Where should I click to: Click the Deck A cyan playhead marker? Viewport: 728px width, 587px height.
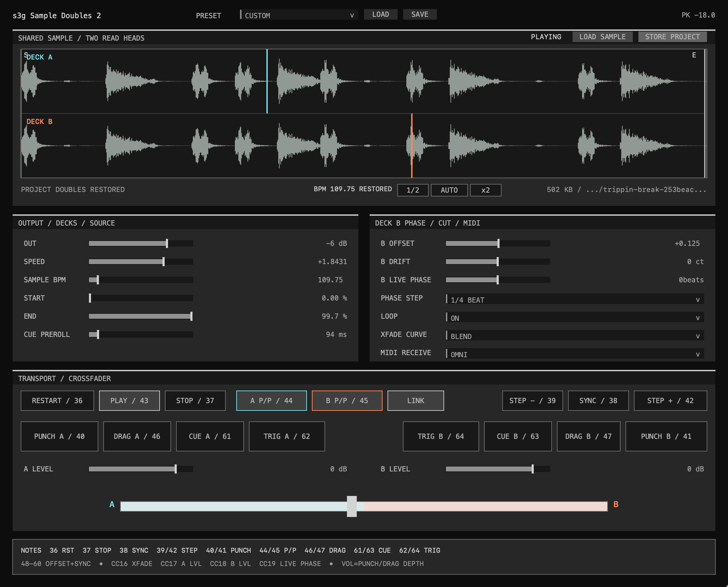[x=267, y=81]
